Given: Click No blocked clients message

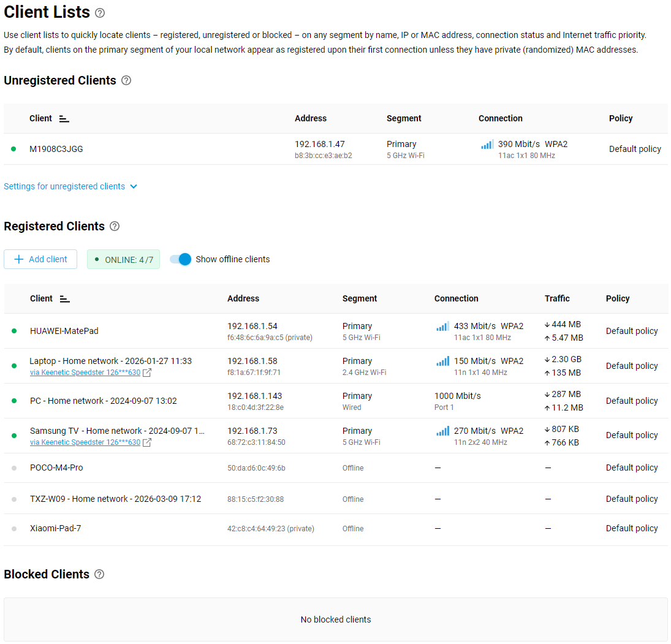Looking at the screenshot, I should 336,619.
